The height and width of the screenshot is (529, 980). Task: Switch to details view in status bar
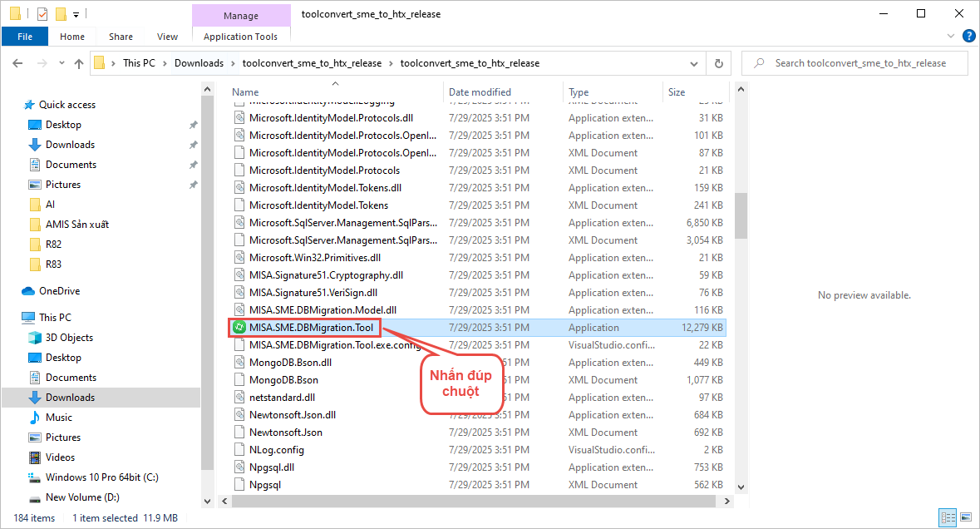click(x=948, y=518)
